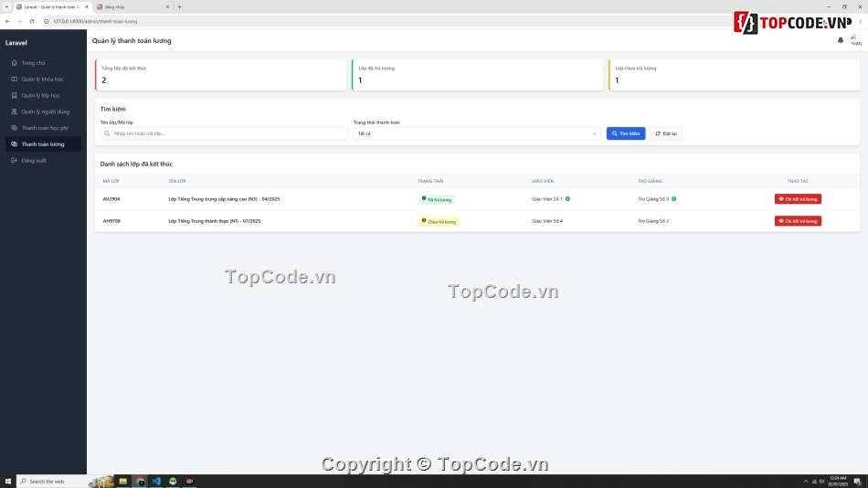Image resolution: width=868 pixels, height=488 pixels.
Task: Open the Trạng thái thanh toán dropdown
Action: coord(477,133)
